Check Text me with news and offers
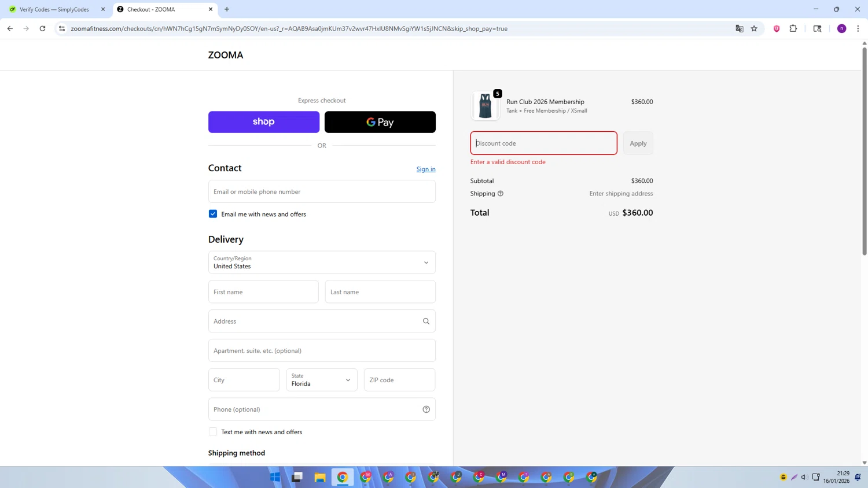 [x=213, y=432]
